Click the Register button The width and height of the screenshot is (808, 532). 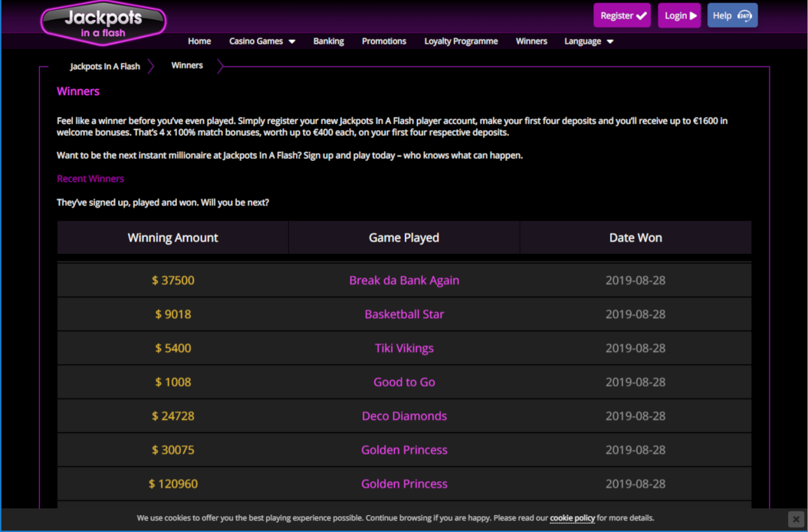(x=622, y=15)
